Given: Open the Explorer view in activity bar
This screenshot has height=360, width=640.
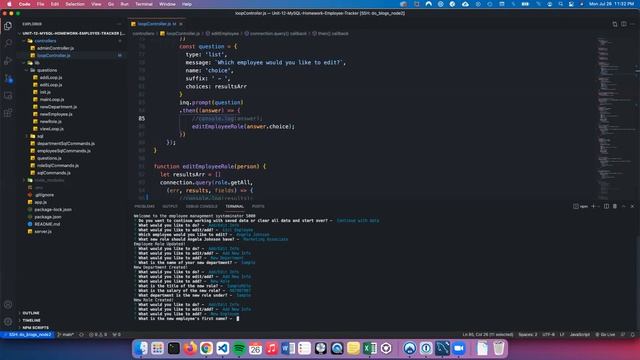Looking at the screenshot, I should pos(8,26).
